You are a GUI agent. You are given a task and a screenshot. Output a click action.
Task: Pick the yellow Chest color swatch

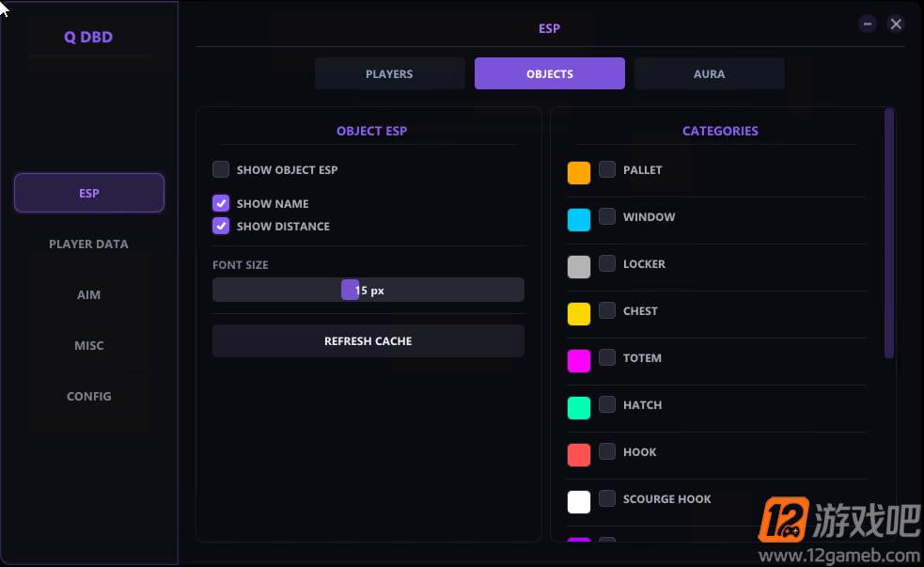pos(579,314)
